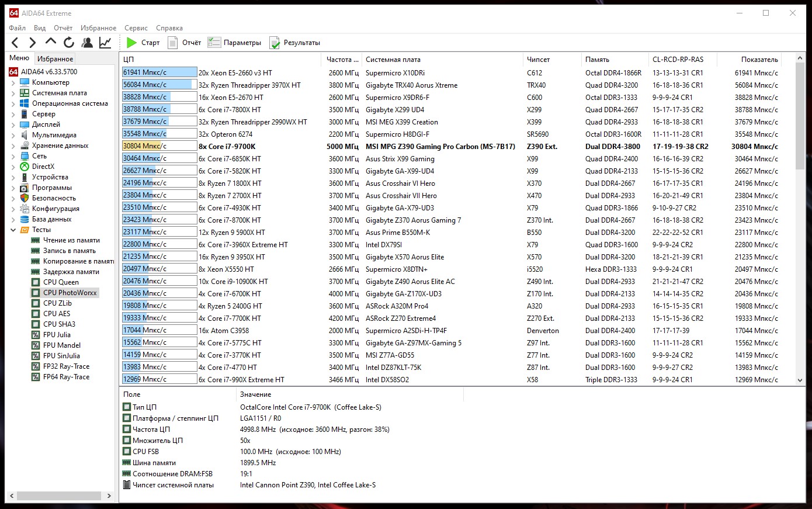Click the circular refresh icon in toolbar
812x509 pixels.
69,42
